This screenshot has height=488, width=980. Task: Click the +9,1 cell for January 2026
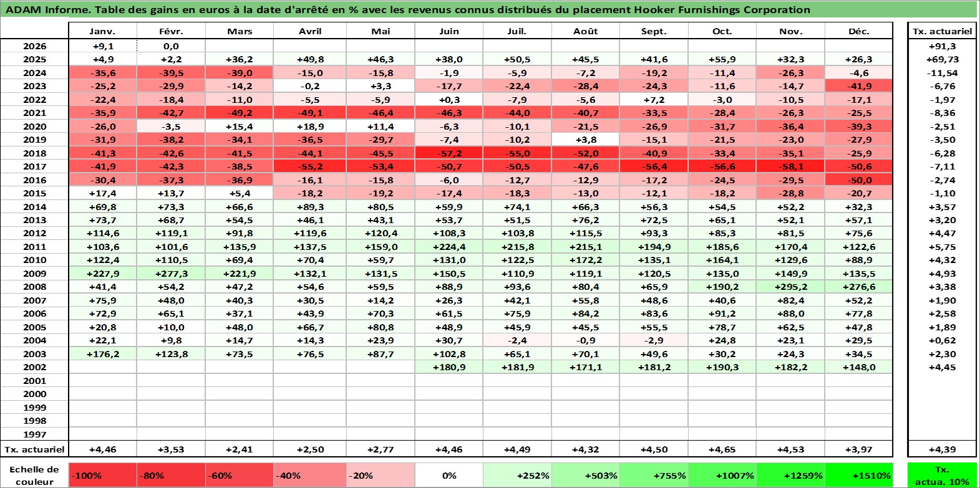[102, 46]
